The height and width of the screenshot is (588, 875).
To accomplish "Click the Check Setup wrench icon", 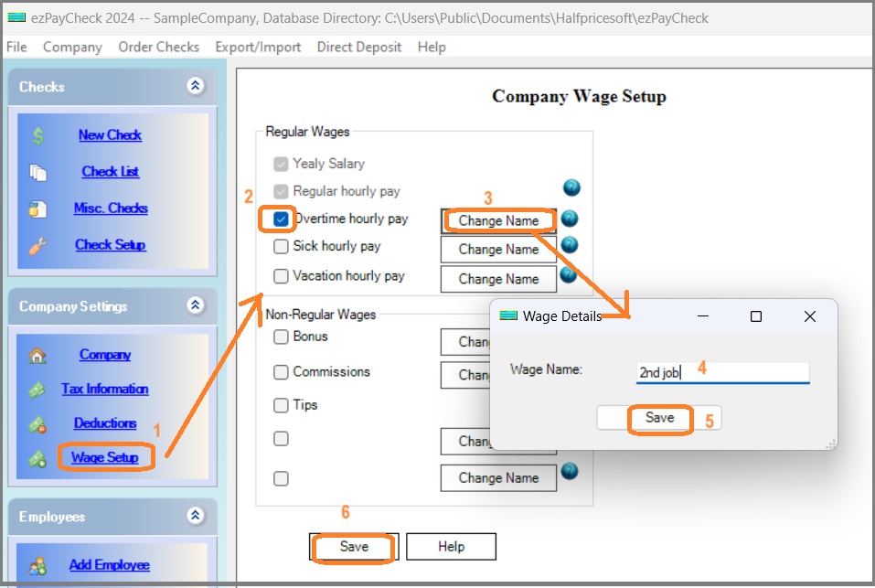I will click(38, 244).
